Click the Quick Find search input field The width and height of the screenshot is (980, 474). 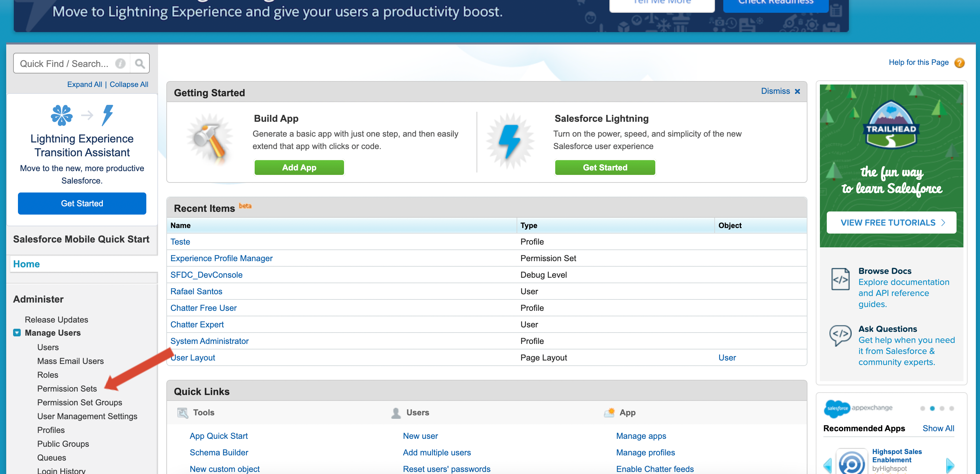point(65,63)
